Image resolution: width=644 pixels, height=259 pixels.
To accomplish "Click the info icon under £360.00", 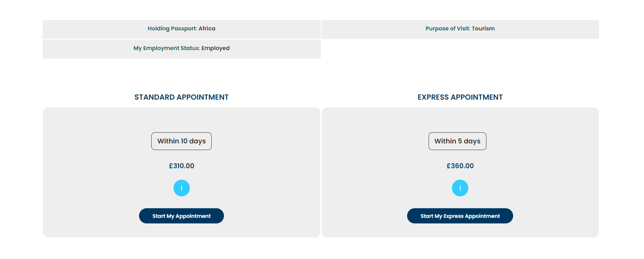I will coord(460,188).
